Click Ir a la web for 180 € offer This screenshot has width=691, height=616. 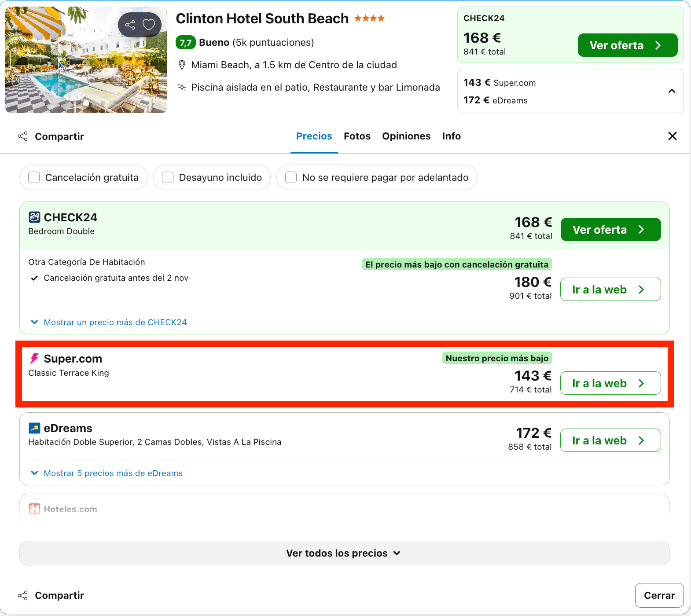611,290
